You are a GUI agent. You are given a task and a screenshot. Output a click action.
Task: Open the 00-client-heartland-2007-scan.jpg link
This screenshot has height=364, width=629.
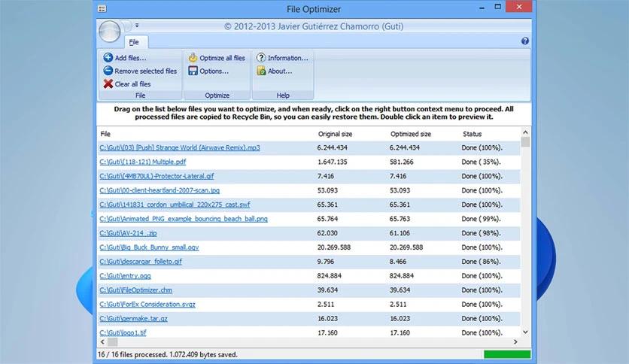coord(160,190)
